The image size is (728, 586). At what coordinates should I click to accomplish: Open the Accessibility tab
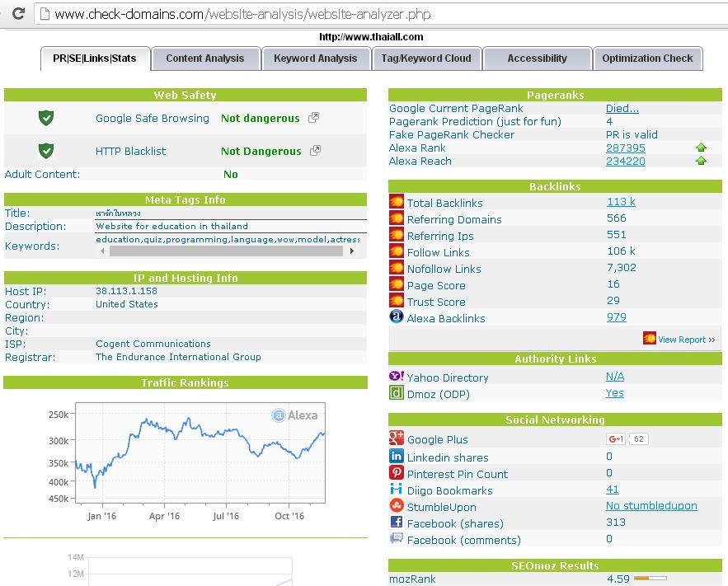coord(537,59)
